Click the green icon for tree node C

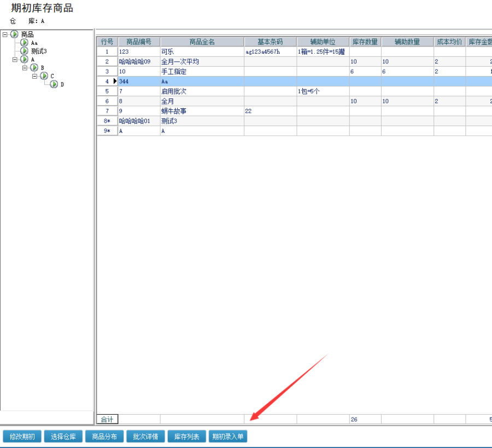pyautogui.click(x=44, y=76)
